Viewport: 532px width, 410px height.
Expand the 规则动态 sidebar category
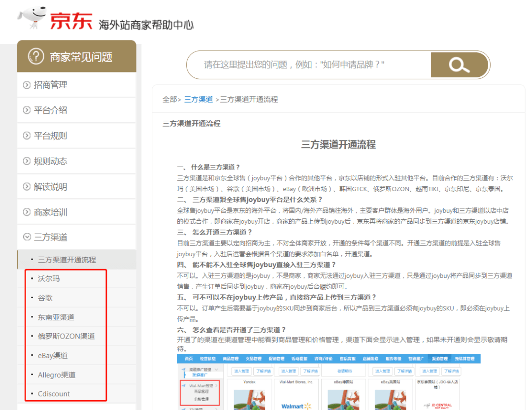point(77,161)
